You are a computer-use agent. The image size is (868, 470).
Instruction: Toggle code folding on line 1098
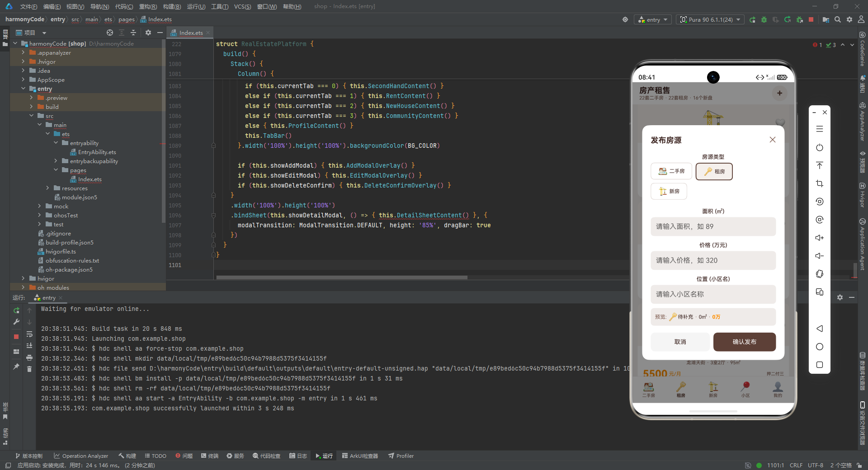point(213,235)
